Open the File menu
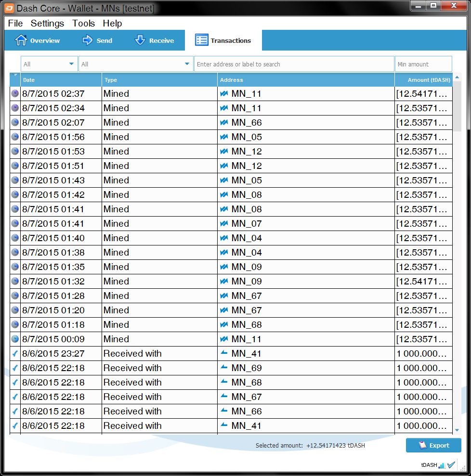 coord(15,24)
